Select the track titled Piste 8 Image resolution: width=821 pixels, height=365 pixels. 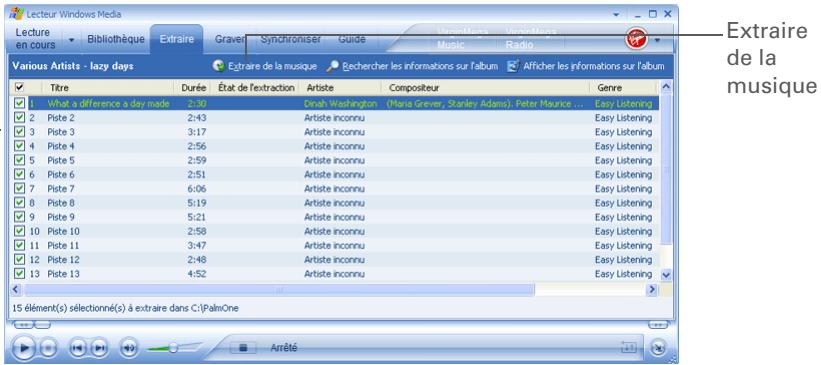coord(61,203)
